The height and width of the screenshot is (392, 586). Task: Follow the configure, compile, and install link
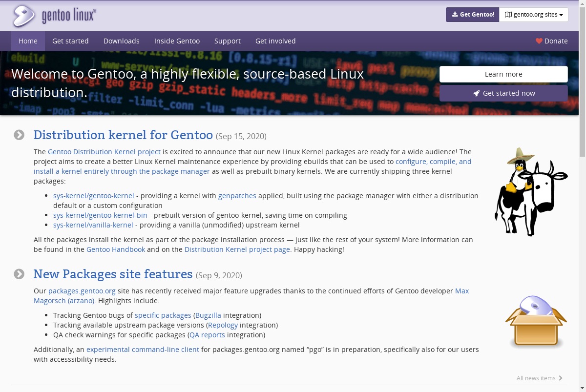pos(252,166)
